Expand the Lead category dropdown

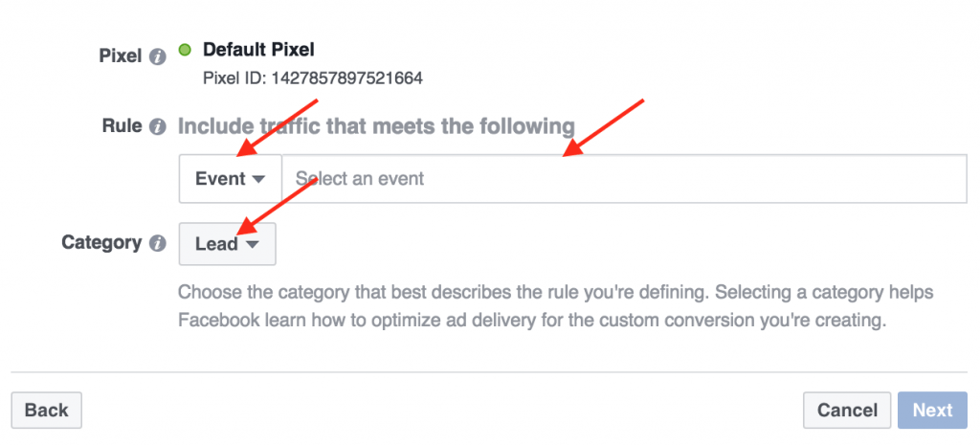click(227, 244)
